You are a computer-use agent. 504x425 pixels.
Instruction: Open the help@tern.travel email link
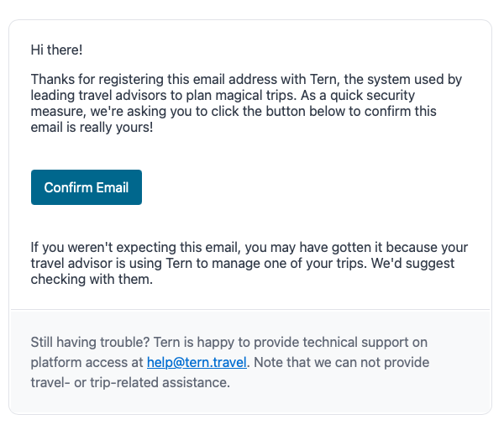point(197,363)
